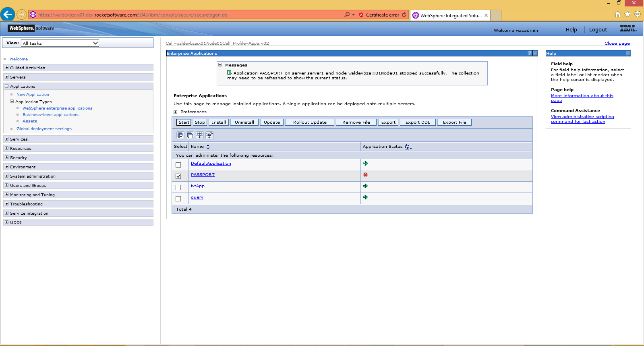Click the browser forward arrow
Viewport: 644px width, 346px height.
tap(22, 15)
